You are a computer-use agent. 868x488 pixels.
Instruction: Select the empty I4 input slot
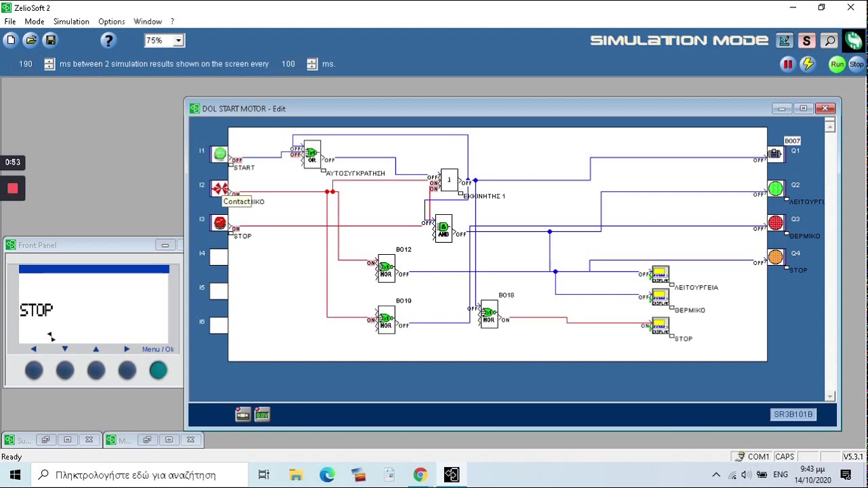(x=219, y=257)
